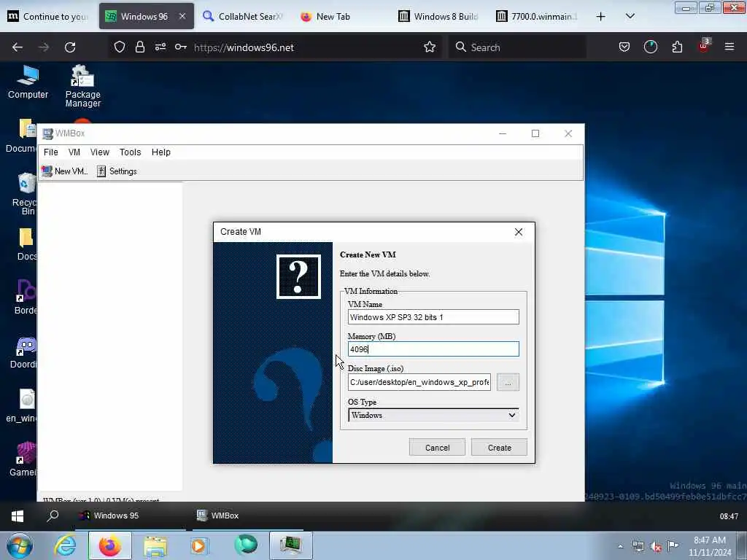Click the Firefox taskbar icon
This screenshot has height=560, width=747.
(110, 545)
